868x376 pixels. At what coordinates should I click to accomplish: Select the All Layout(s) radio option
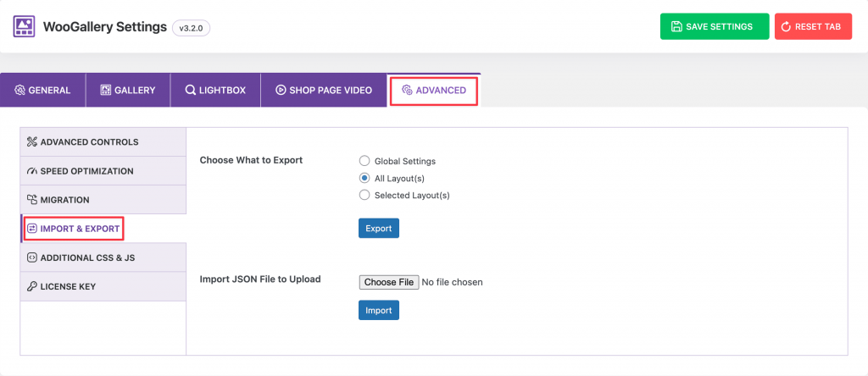[364, 178]
